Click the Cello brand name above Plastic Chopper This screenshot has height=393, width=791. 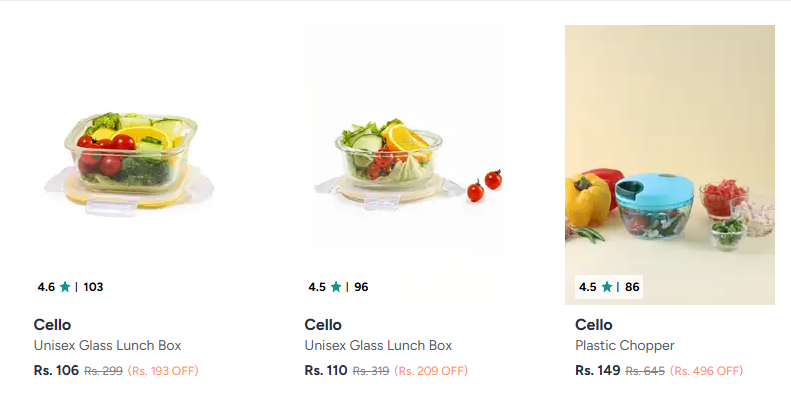click(594, 324)
